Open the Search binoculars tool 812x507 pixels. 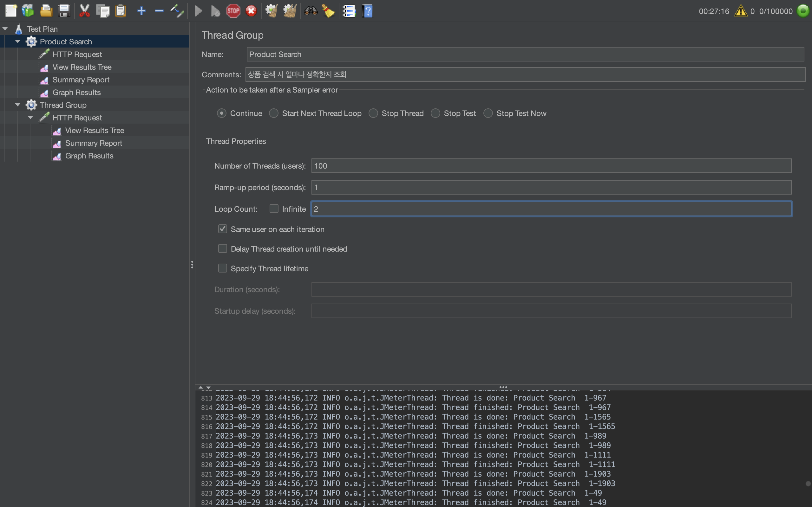pyautogui.click(x=311, y=11)
